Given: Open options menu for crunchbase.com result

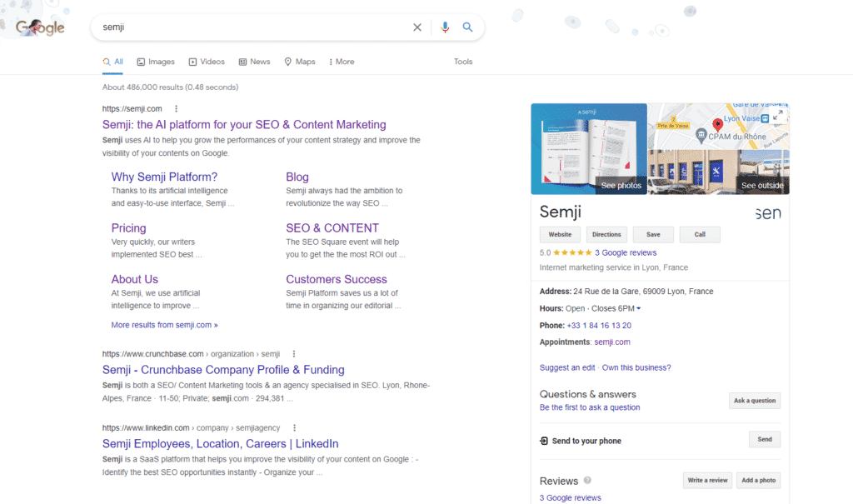Looking at the screenshot, I should point(294,354).
